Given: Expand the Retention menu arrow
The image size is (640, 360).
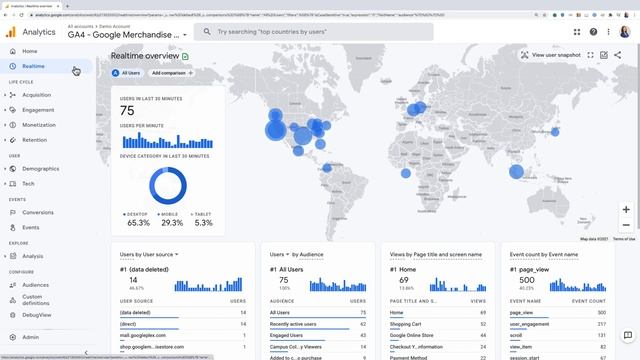Looking at the screenshot, I should (5, 140).
